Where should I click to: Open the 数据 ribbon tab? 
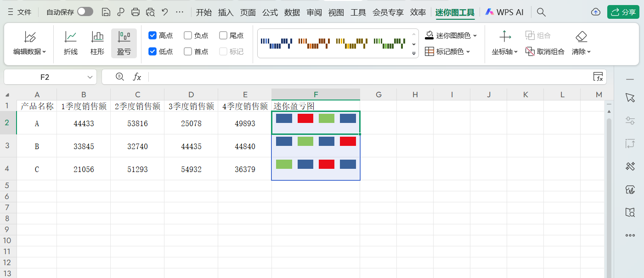[x=292, y=13]
